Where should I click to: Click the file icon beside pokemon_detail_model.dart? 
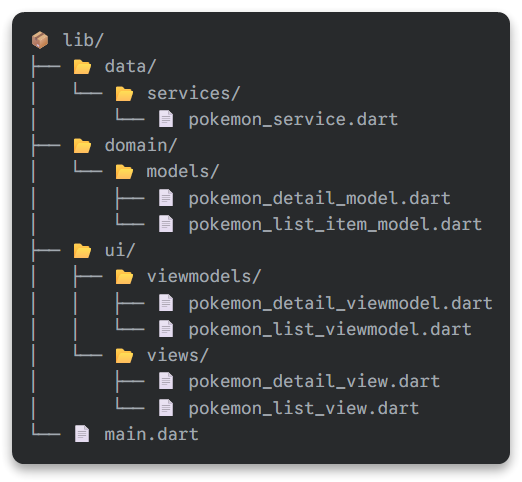(166, 198)
